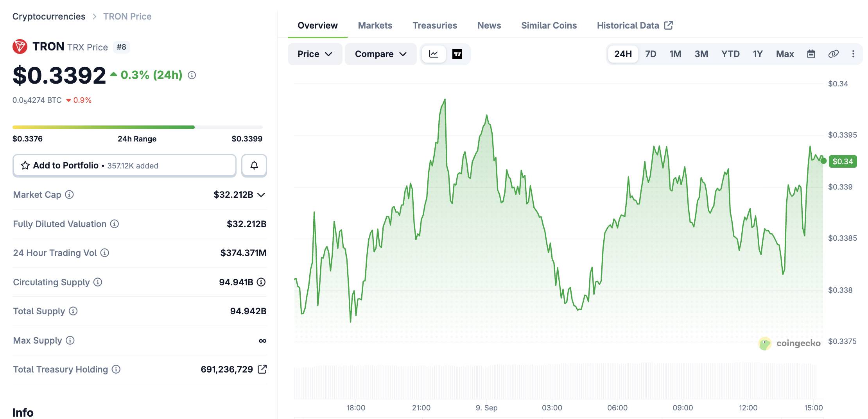Screen dimensions: 868x419
Task: Go to the Cryptocurrencies breadcrumb link
Action: pyautogui.click(x=49, y=16)
